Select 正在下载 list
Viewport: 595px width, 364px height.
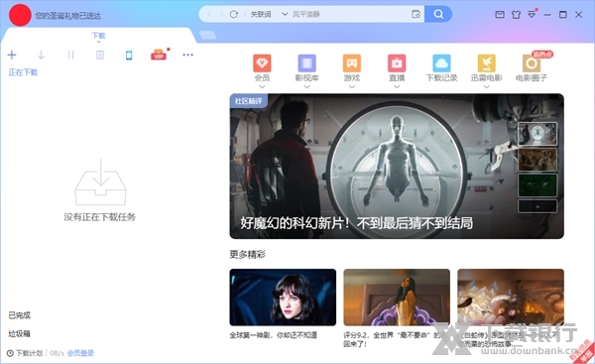[23, 72]
